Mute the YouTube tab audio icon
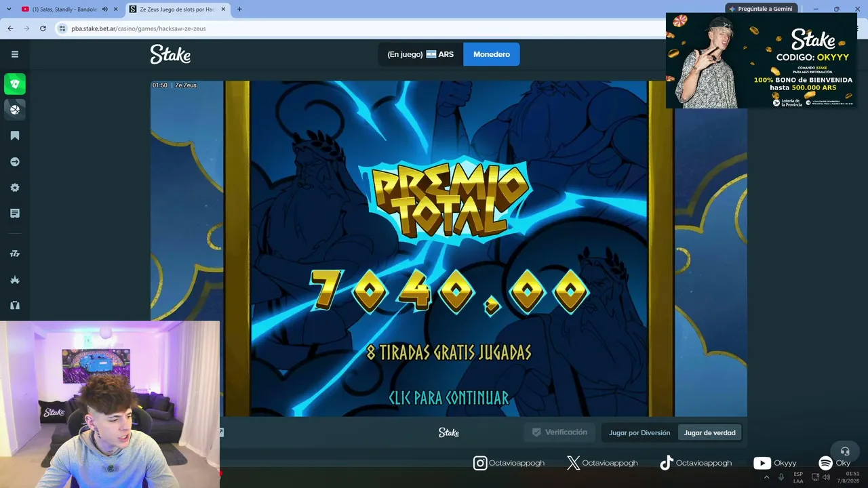Viewport: 868px width, 488px height. (x=104, y=9)
